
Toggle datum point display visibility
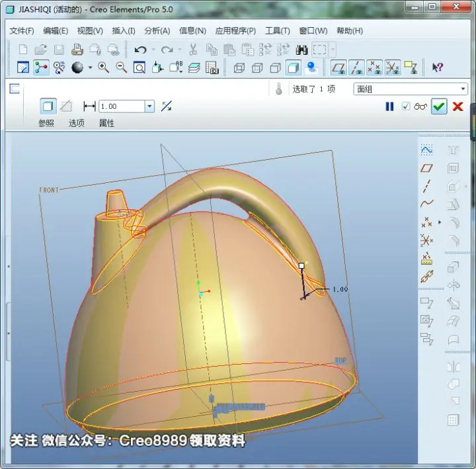pyautogui.click(x=375, y=67)
